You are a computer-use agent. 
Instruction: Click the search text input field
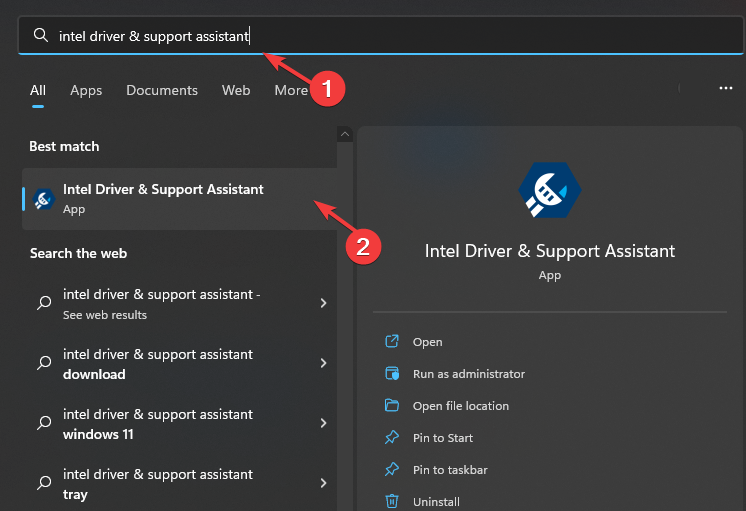pyautogui.click(x=381, y=36)
